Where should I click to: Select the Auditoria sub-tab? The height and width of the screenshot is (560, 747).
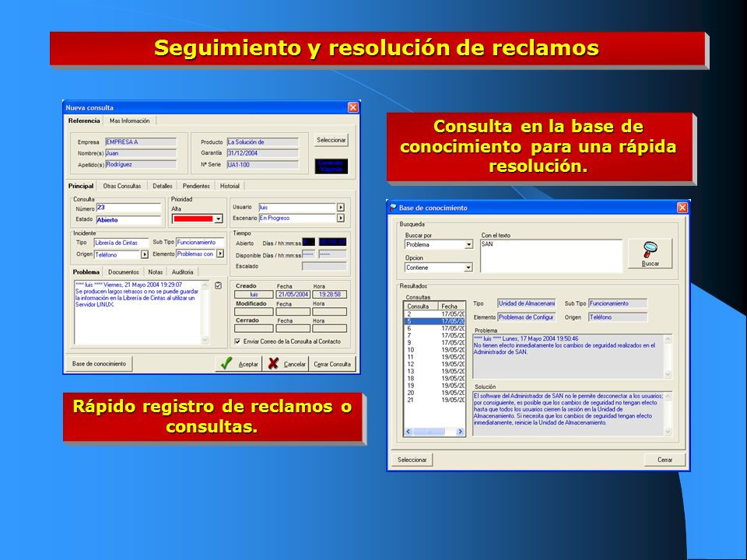[182, 272]
